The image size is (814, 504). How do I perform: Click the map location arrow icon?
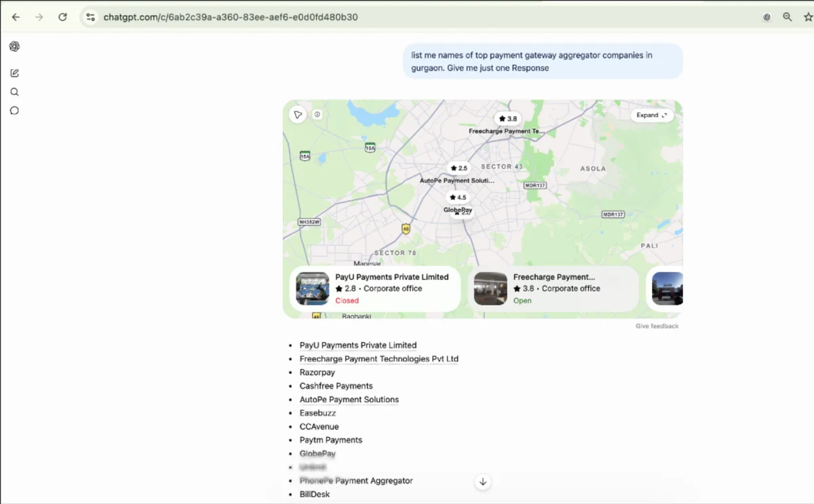297,115
